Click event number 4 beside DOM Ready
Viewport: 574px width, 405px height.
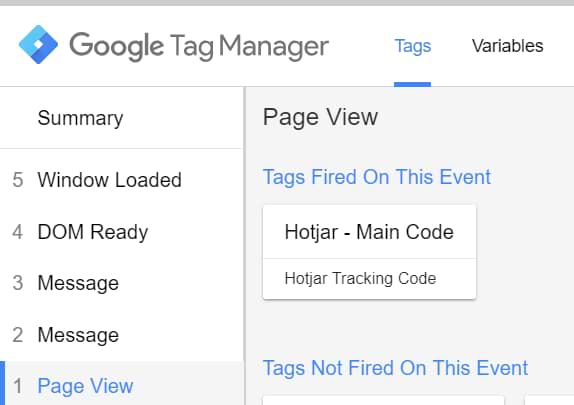18,232
